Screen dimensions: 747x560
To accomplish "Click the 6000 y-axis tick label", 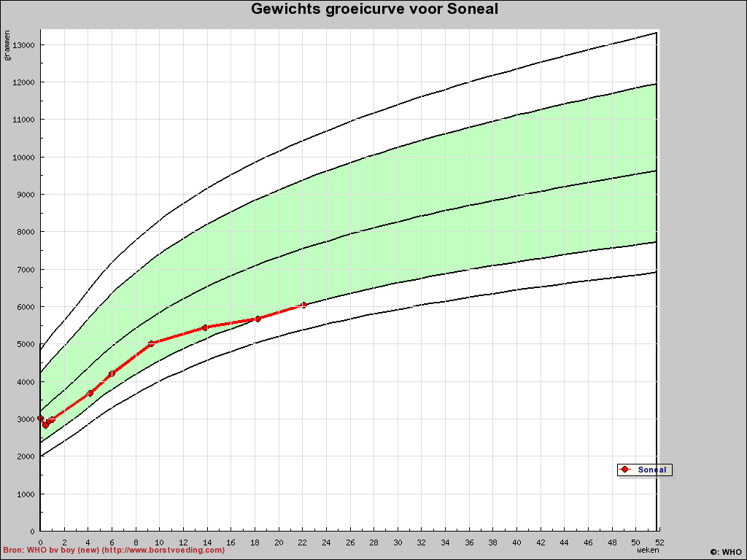I will [26, 307].
